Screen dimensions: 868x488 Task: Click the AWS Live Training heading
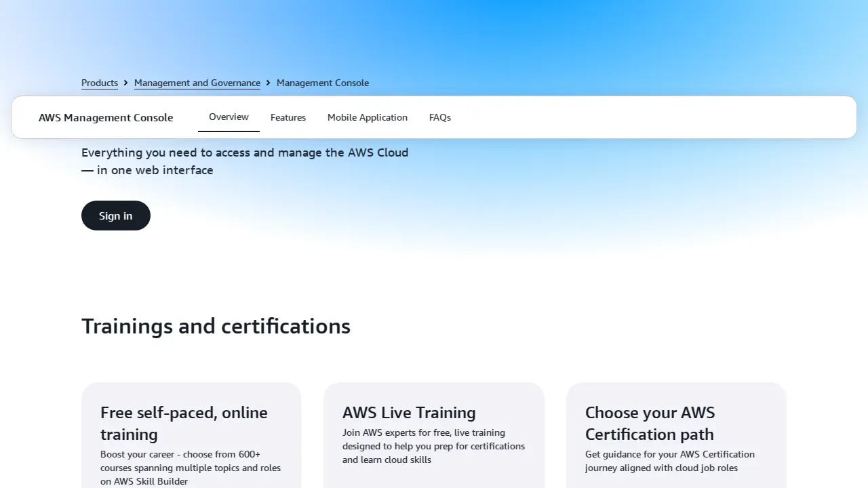click(408, 413)
